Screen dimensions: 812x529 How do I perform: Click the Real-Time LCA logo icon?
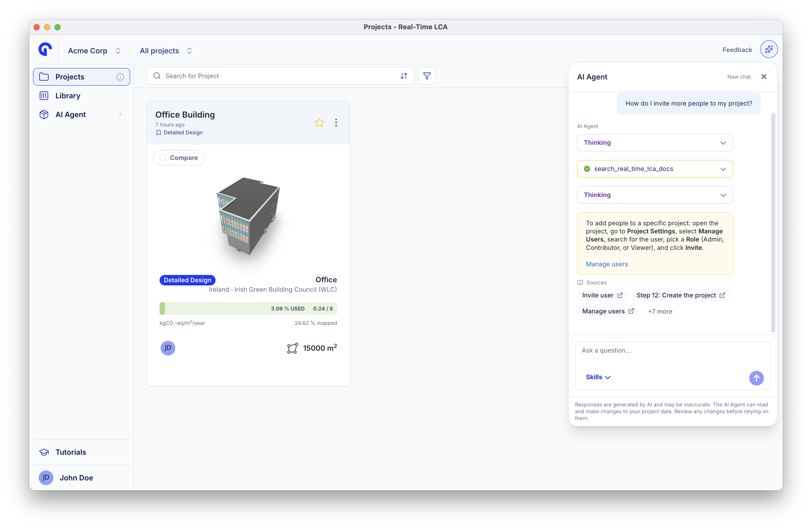click(x=45, y=49)
